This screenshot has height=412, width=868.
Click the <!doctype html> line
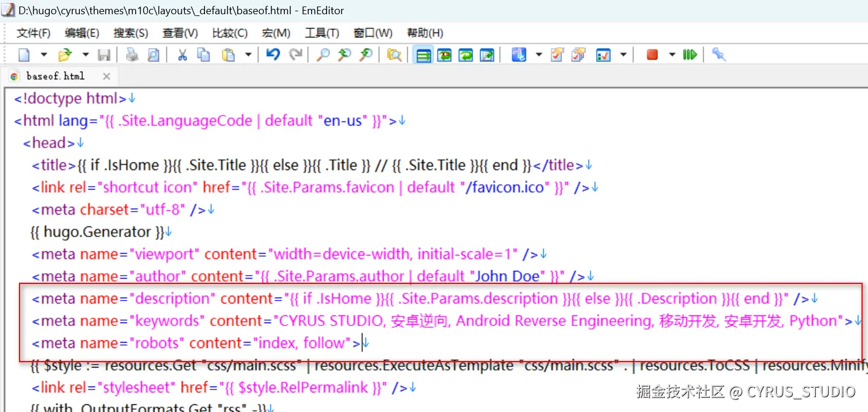[75, 98]
